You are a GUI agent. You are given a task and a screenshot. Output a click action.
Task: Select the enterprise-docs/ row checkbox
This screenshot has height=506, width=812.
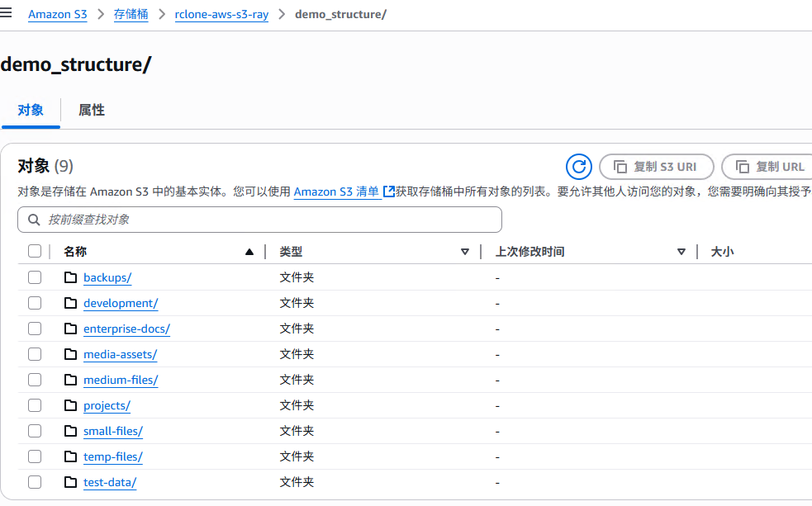click(35, 329)
